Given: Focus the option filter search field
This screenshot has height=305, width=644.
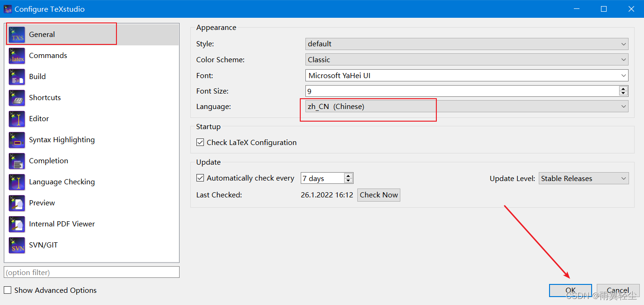Looking at the screenshot, I should point(92,272).
